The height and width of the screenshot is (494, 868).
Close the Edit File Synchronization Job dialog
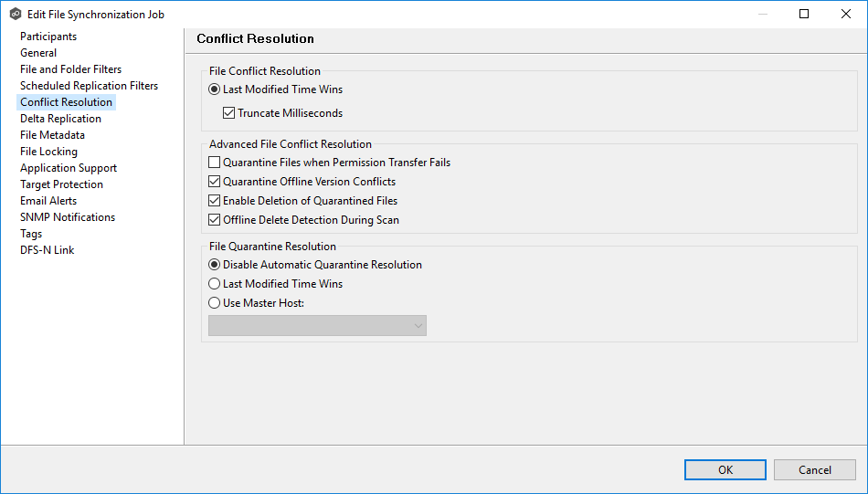tap(845, 14)
